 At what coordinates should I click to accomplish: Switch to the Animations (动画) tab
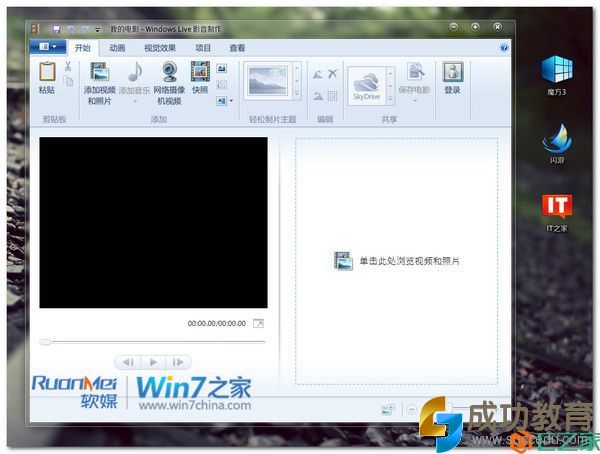[117, 47]
